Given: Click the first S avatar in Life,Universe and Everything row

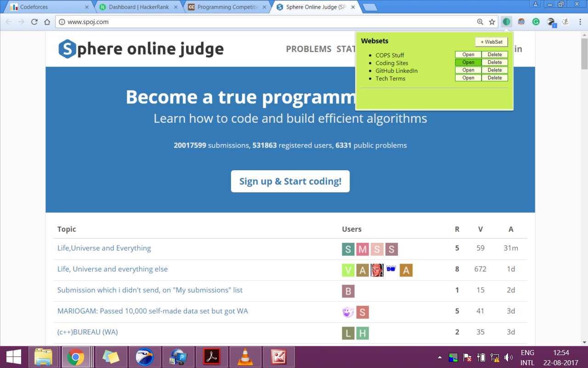Looking at the screenshot, I should click(348, 249).
